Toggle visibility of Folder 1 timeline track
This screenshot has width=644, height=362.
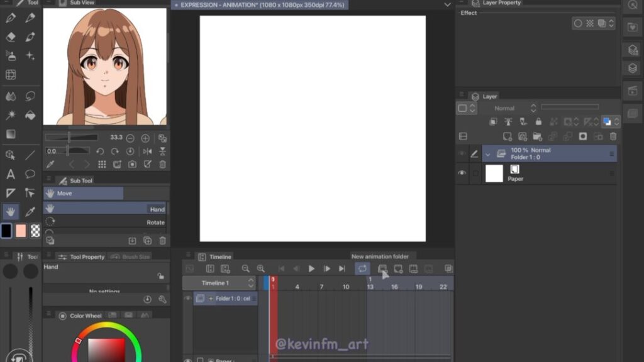pos(187,299)
